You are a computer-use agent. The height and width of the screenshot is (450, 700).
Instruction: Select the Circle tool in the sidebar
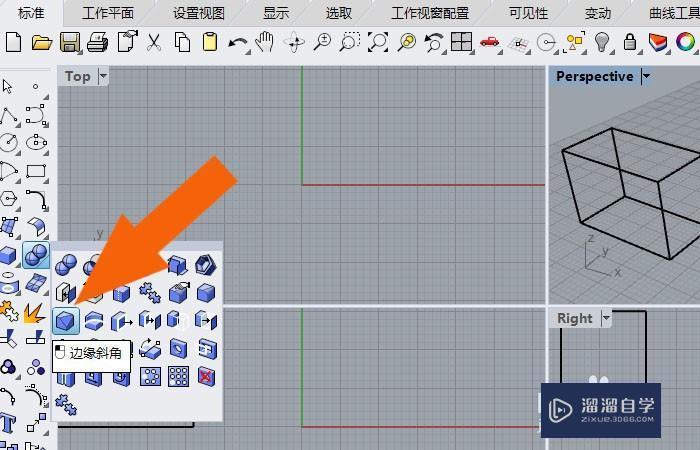pyautogui.click(x=9, y=143)
